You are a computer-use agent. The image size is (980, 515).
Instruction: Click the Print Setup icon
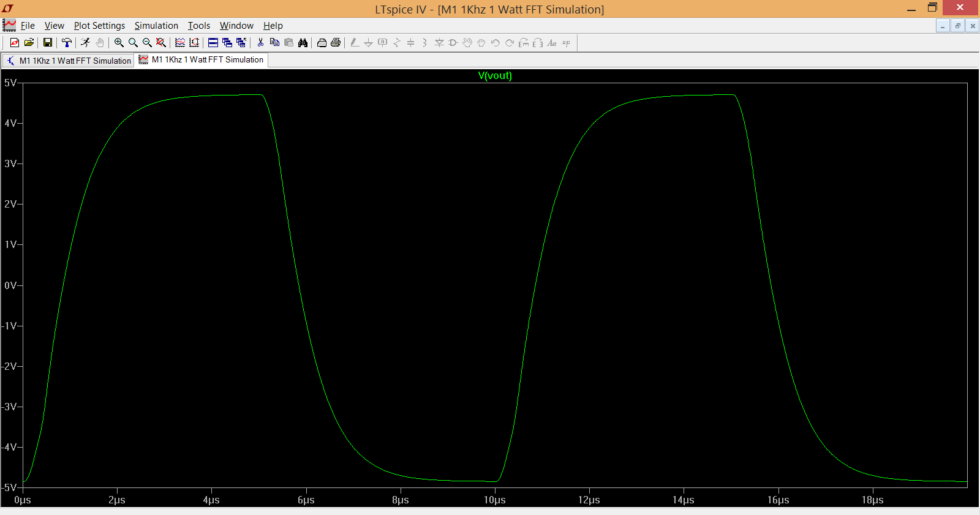[x=322, y=43]
